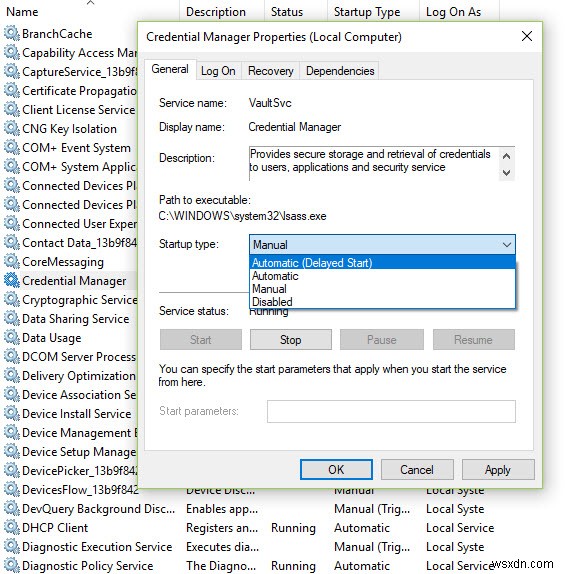Screen dimensions: 565x574
Task: Cancel the Credential Manager Properties dialog
Action: tap(417, 469)
